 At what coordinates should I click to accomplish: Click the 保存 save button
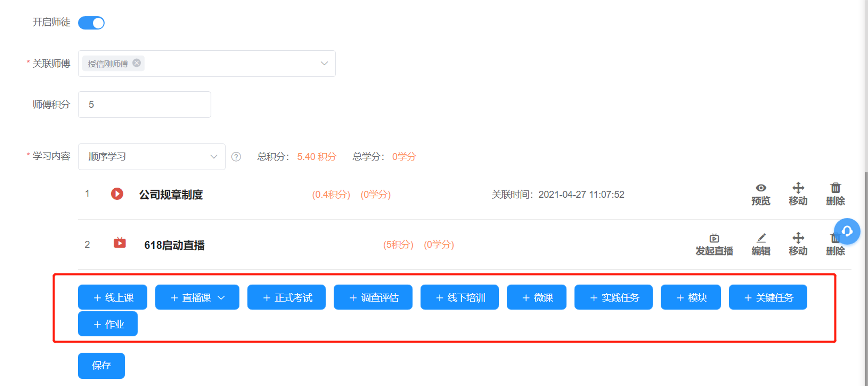tap(101, 365)
